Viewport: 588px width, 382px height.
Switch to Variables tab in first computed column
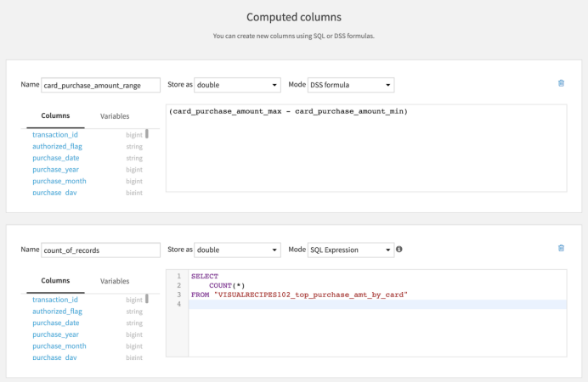[x=115, y=116]
